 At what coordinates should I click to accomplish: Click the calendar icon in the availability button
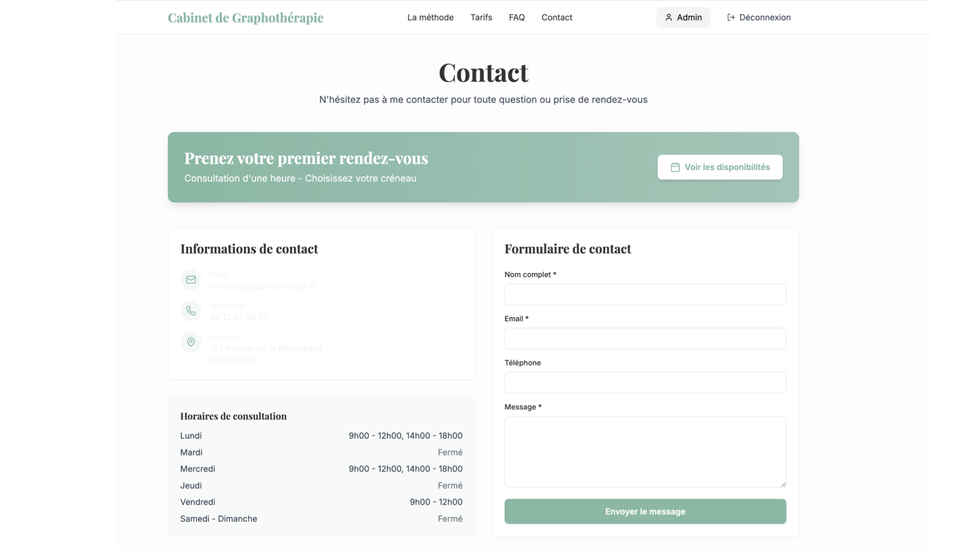[x=675, y=167]
